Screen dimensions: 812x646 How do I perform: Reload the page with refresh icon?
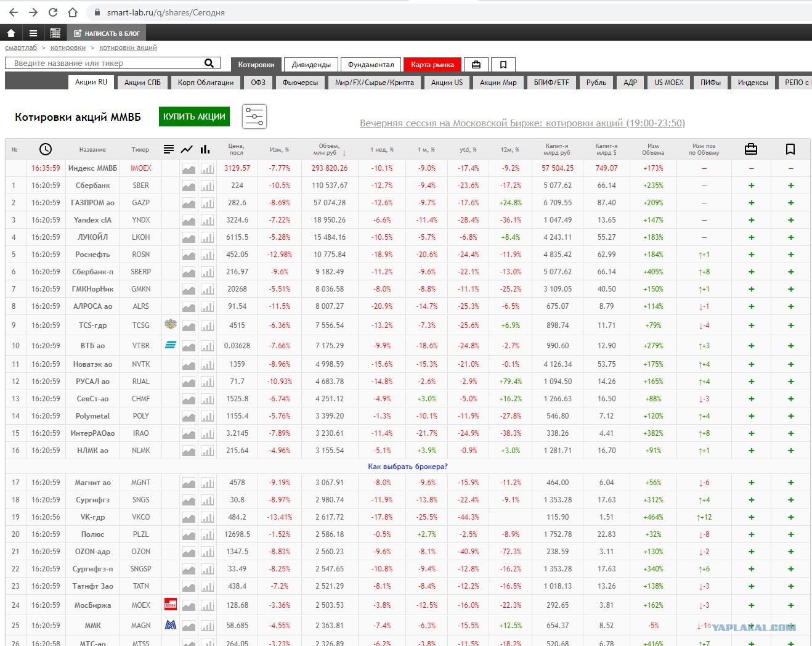(x=53, y=12)
